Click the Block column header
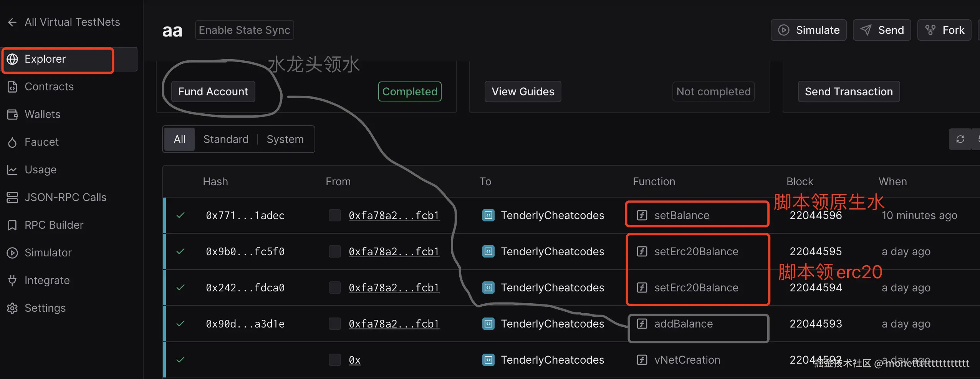980x379 pixels. coord(800,181)
